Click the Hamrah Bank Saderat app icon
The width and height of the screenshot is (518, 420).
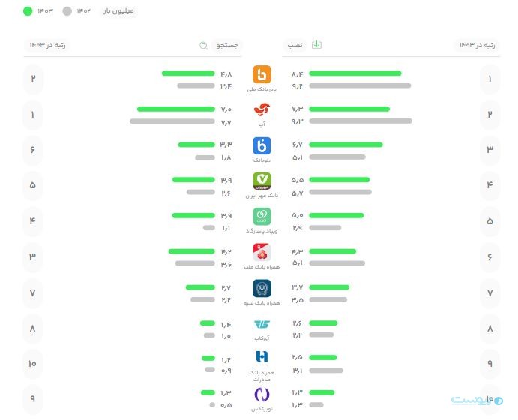[262, 357]
